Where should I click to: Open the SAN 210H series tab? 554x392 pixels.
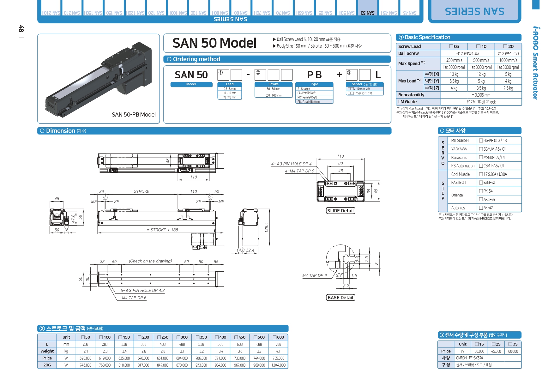tap(51, 8)
